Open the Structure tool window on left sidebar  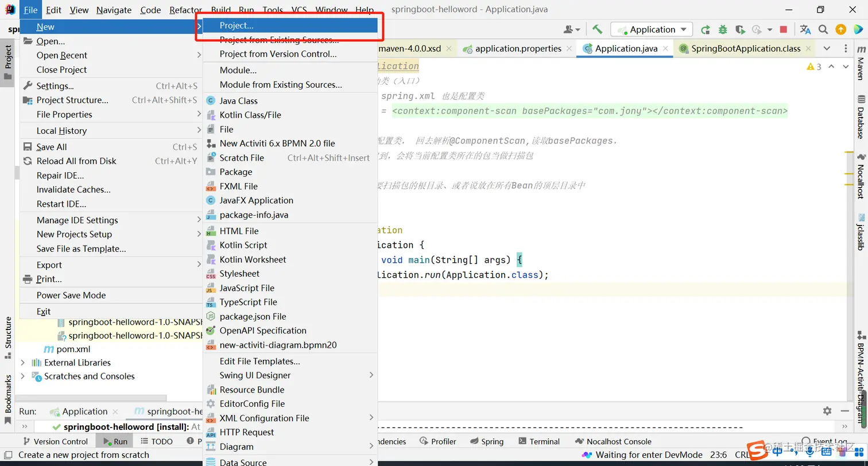point(8,337)
